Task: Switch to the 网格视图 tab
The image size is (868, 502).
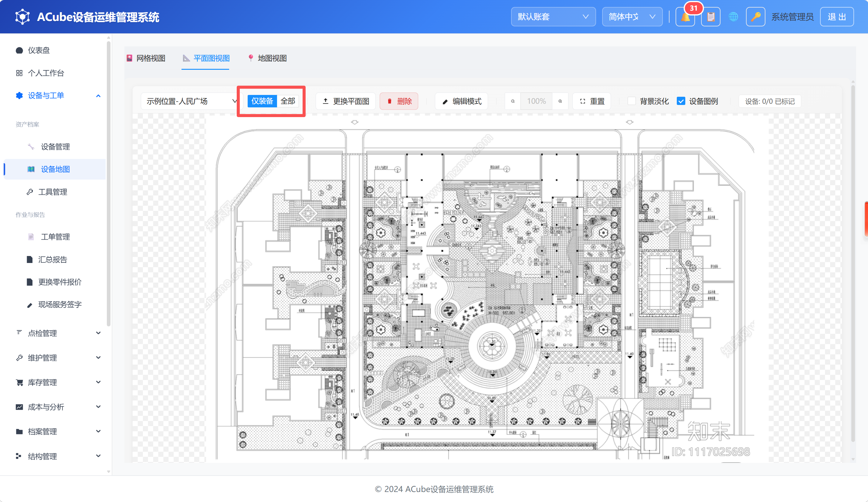Action: [146, 58]
